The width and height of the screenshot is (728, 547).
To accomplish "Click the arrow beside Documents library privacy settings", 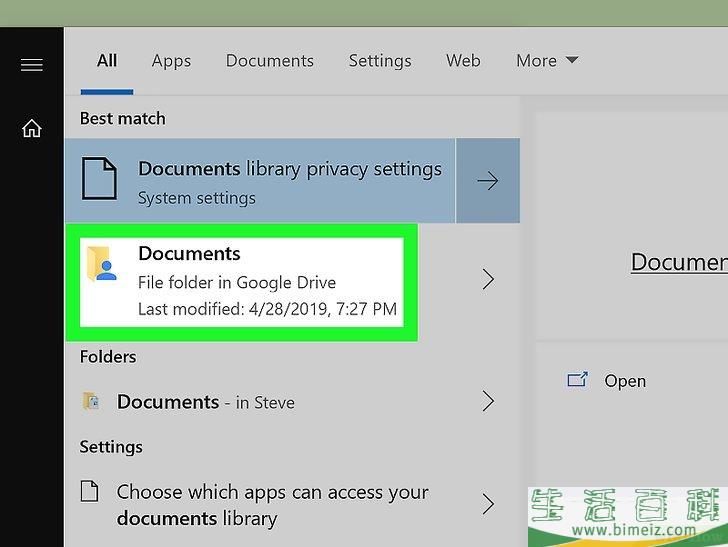I will (x=488, y=181).
